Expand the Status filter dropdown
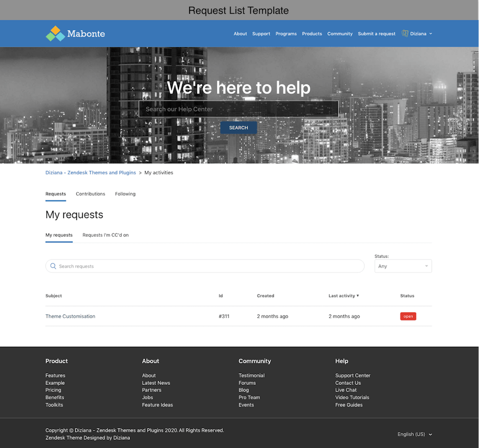The image size is (479, 448). coord(403,266)
